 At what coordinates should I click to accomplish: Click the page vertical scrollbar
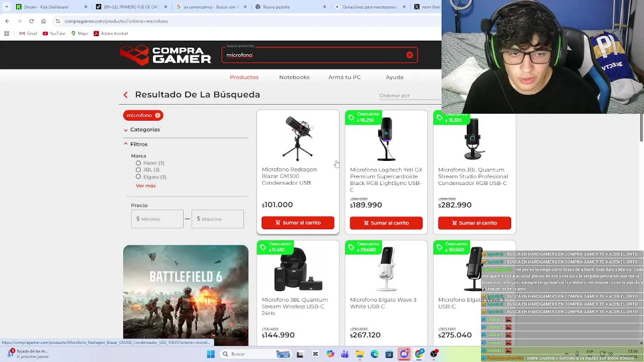point(641,128)
